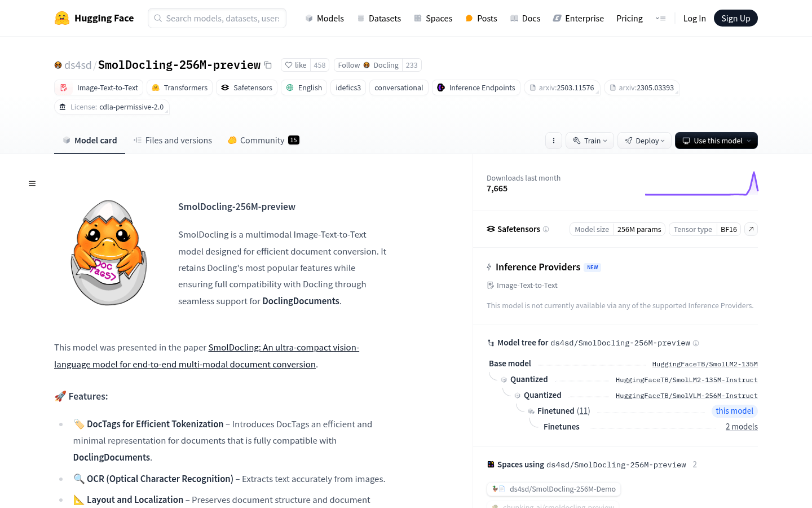Open the like count 458
812x508 pixels.
[320, 65]
